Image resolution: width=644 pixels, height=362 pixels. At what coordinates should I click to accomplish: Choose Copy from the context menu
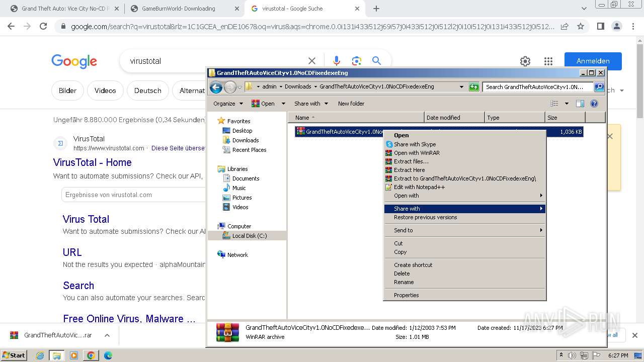tap(464, 252)
